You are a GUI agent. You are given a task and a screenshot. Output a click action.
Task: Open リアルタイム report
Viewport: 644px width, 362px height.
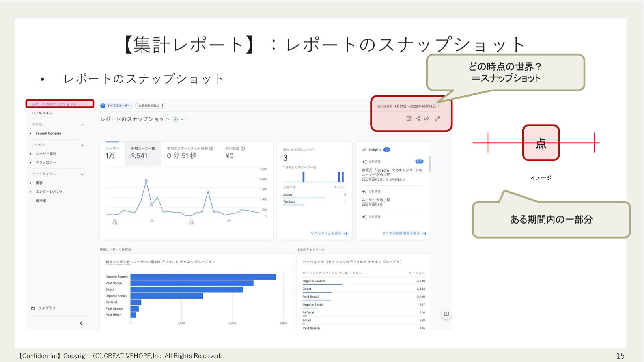[42, 113]
